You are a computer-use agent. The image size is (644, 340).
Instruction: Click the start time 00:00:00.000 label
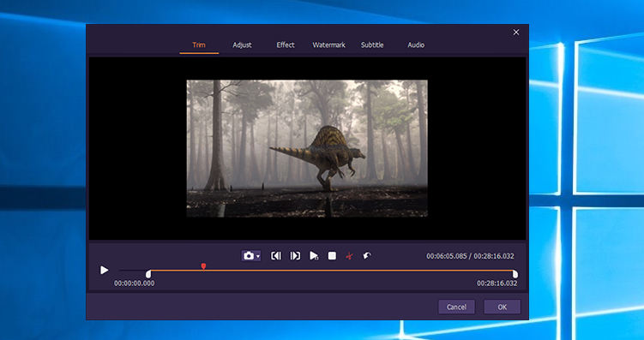click(135, 283)
